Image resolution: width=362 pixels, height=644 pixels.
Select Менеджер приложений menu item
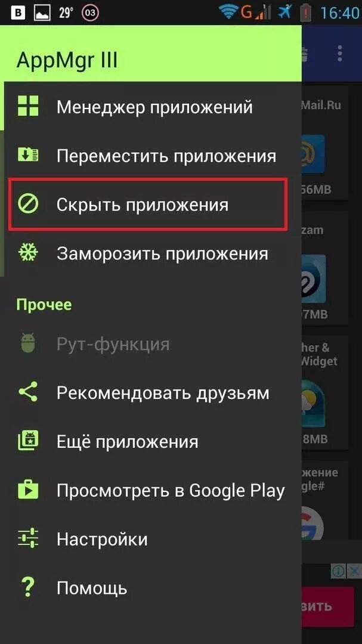tap(151, 106)
